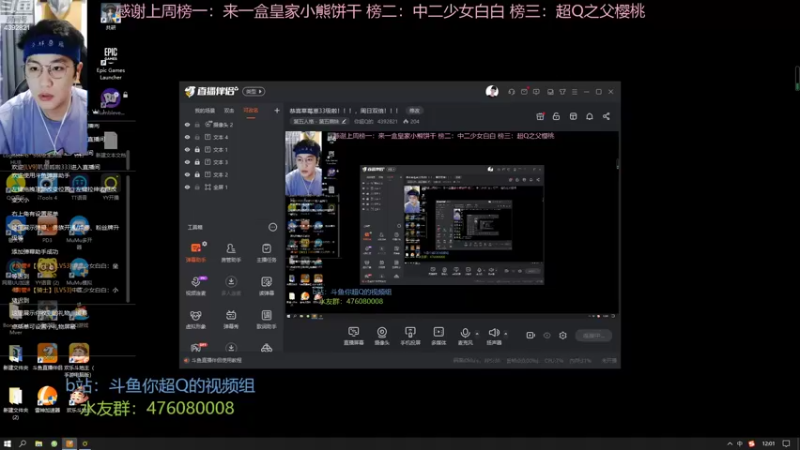Select the 文本 4 source row
The image size is (800, 450).
[232, 137]
